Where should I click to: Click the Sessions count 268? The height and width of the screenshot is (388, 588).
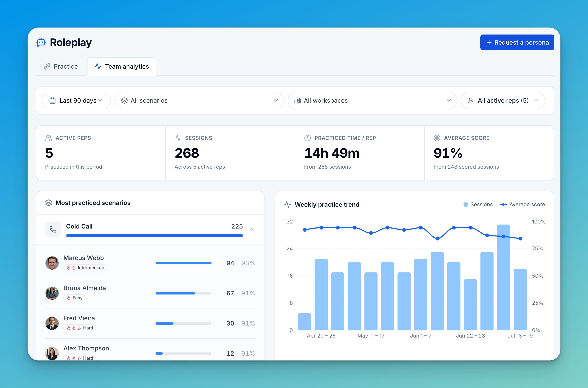(187, 153)
